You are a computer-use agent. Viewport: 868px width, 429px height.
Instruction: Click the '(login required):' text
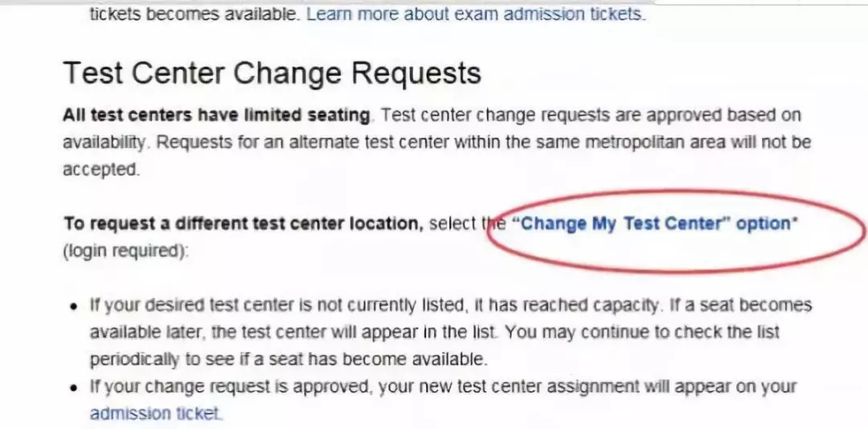tap(126, 250)
